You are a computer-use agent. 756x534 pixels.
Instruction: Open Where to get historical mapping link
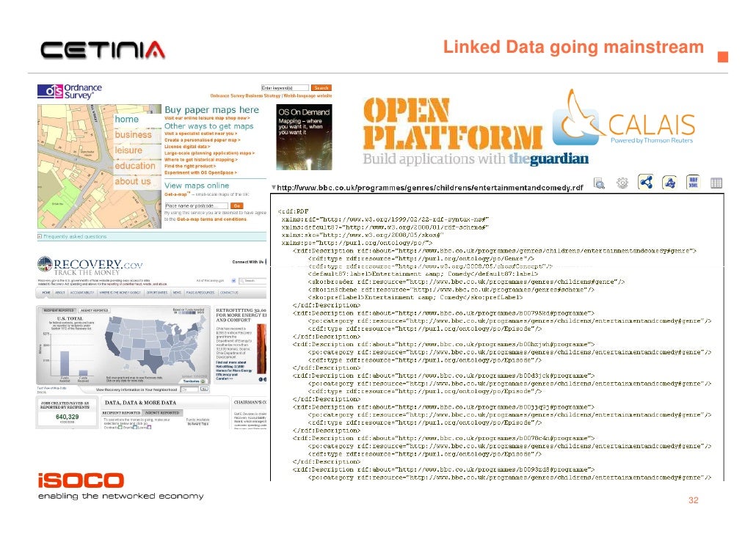(x=201, y=159)
